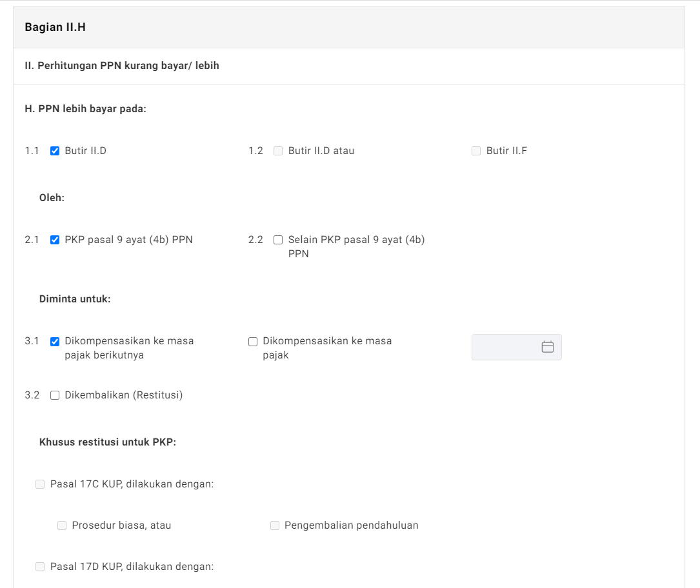Uncheck the 1.1 Butir II.D checkbox
Image resolution: width=700 pixels, height=588 pixels.
(55, 151)
